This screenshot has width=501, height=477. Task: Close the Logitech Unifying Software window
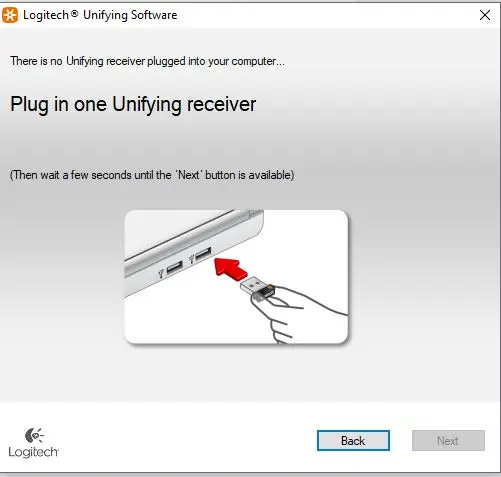coord(484,15)
